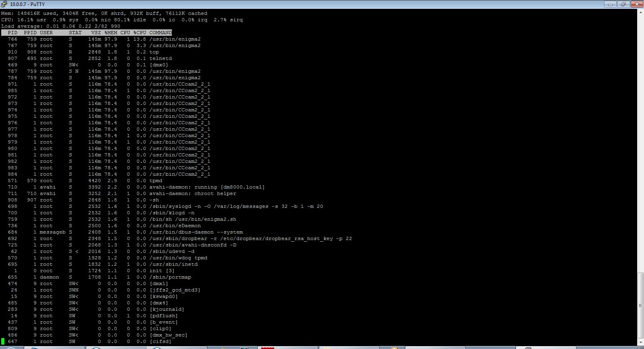This screenshot has width=644, height=349.
Task: Click the scrollbar down arrow
Action: (640, 342)
